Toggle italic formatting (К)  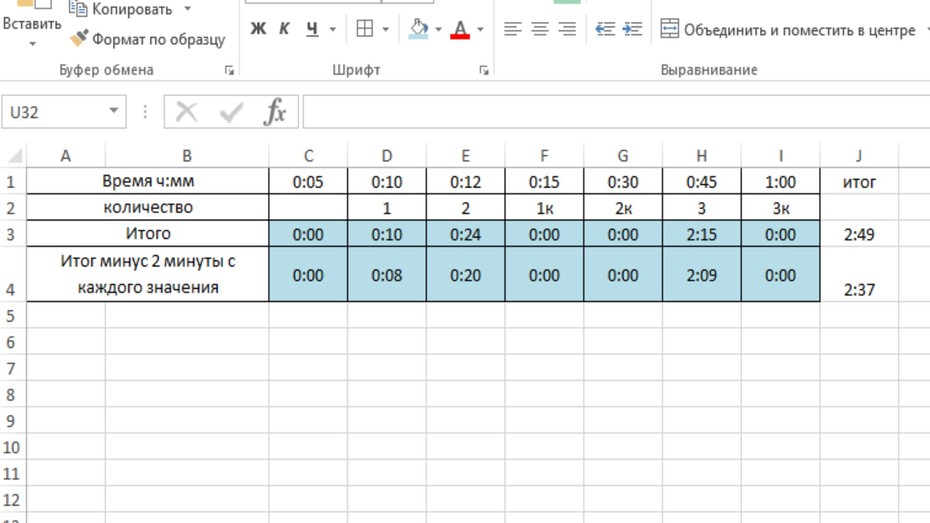click(284, 28)
